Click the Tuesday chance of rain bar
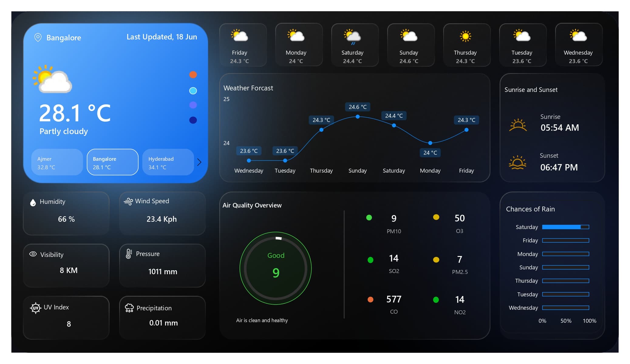Viewport: 630px width, 364px height. click(x=566, y=294)
